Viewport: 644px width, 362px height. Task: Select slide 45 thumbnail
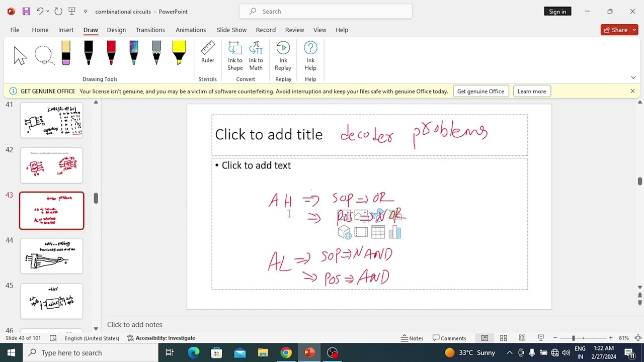[x=51, y=301]
